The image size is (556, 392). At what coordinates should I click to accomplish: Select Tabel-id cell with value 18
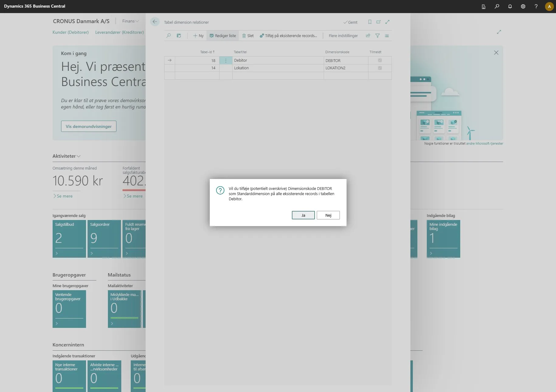click(197, 60)
